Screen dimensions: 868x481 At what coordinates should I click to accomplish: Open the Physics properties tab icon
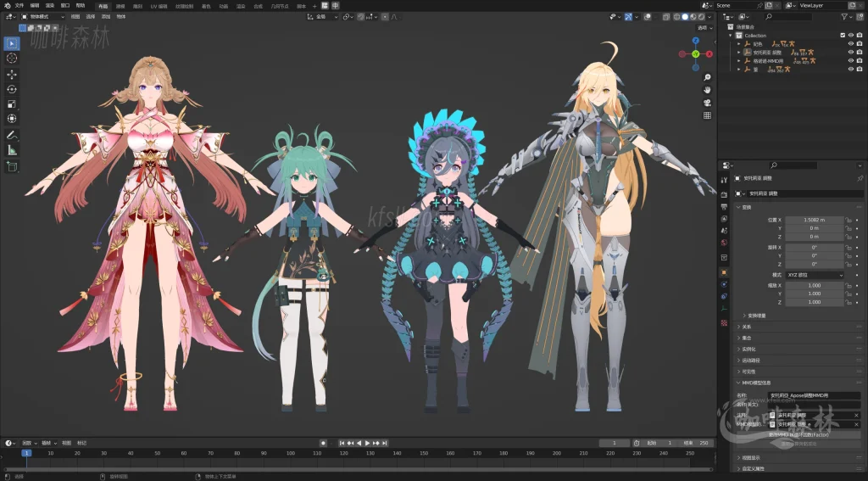click(724, 284)
